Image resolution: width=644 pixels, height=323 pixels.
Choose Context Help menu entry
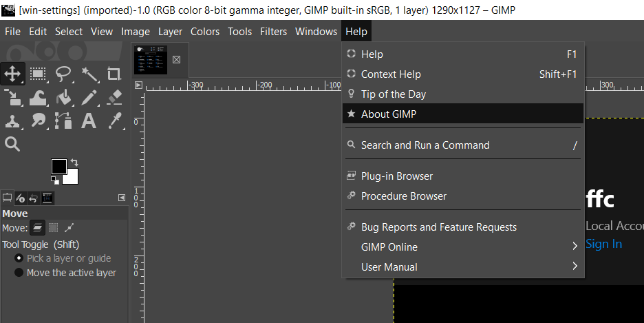click(x=463, y=74)
